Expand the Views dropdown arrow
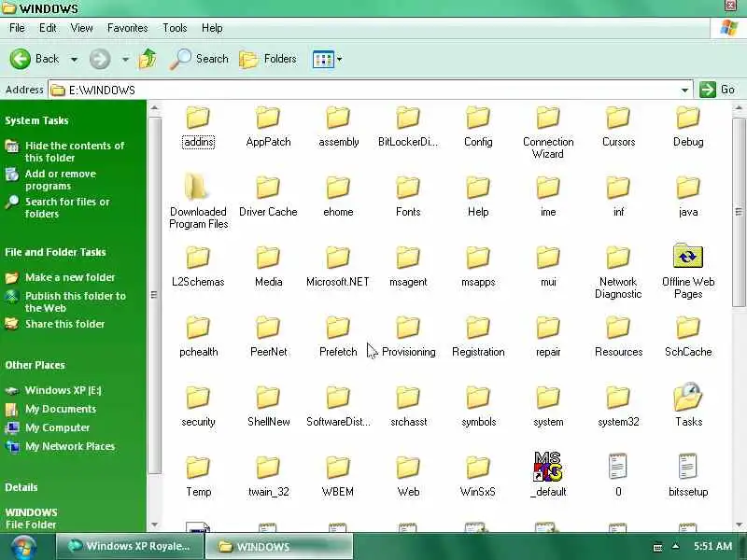 pyautogui.click(x=340, y=60)
